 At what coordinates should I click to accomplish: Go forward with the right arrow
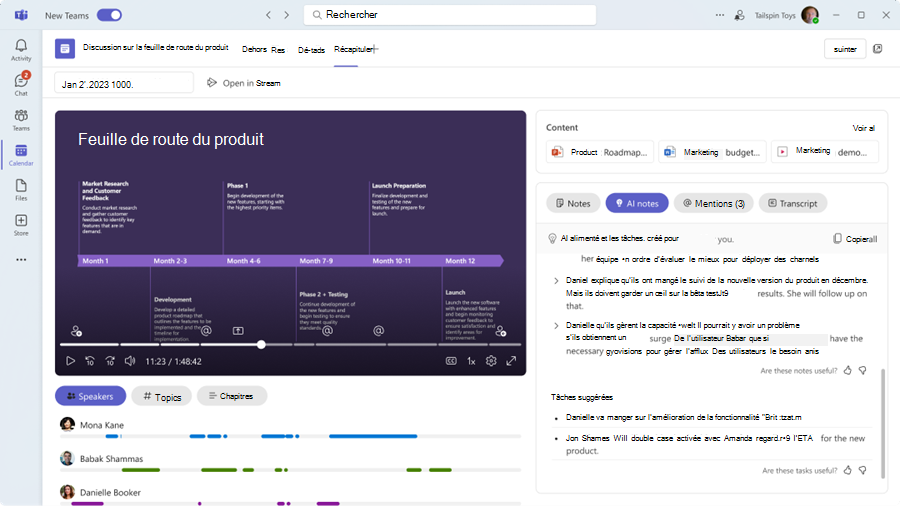tap(286, 15)
